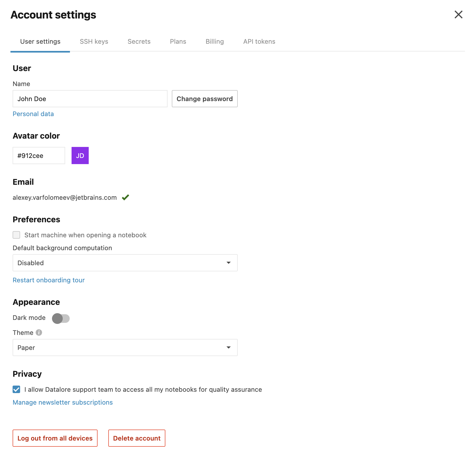Open the Personal data link

click(x=33, y=114)
